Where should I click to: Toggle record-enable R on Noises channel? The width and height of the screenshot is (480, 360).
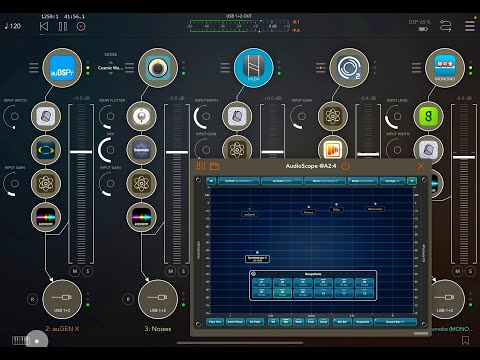[x=128, y=299]
